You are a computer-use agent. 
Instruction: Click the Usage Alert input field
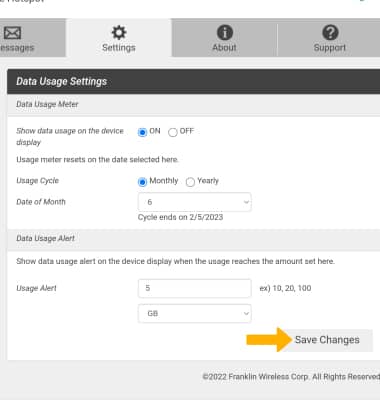pos(195,288)
